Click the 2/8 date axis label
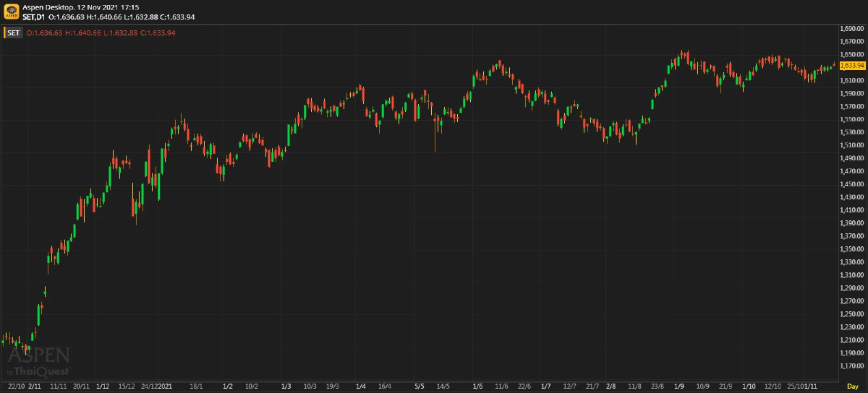This screenshot has height=393, width=868. click(611, 386)
